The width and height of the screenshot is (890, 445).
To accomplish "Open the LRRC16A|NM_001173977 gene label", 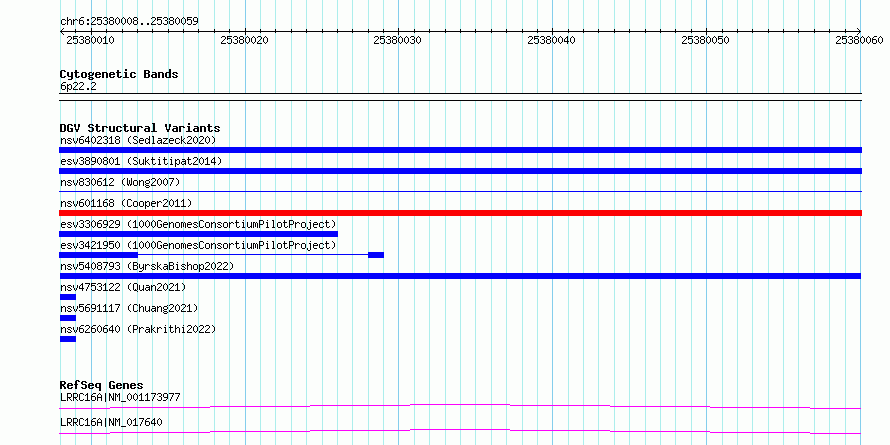I will tap(120, 397).
